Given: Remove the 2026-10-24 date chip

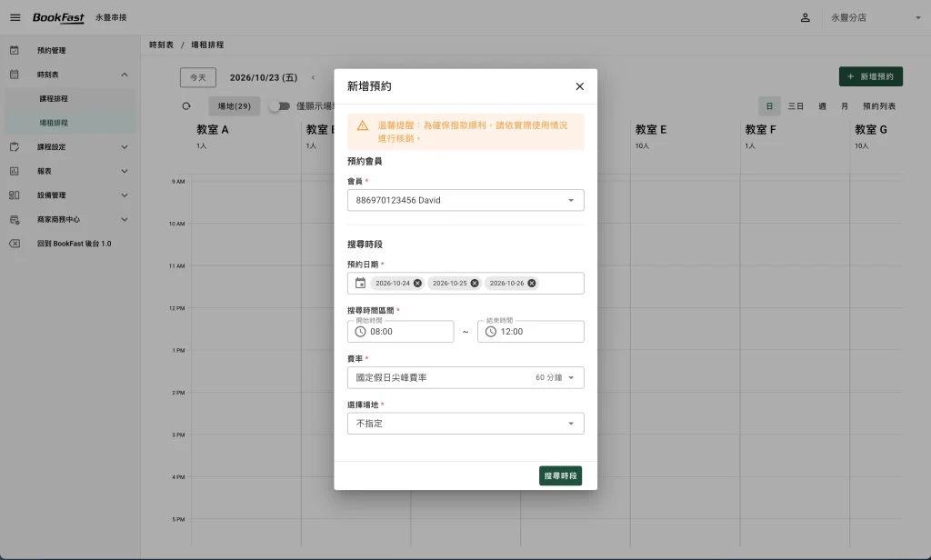Looking at the screenshot, I should [417, 284].
